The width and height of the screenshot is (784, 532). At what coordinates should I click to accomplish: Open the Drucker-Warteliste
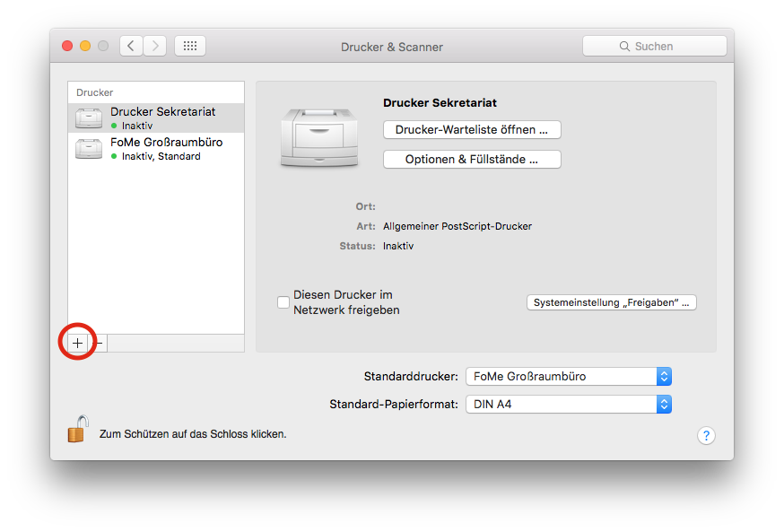click(472, 130)
